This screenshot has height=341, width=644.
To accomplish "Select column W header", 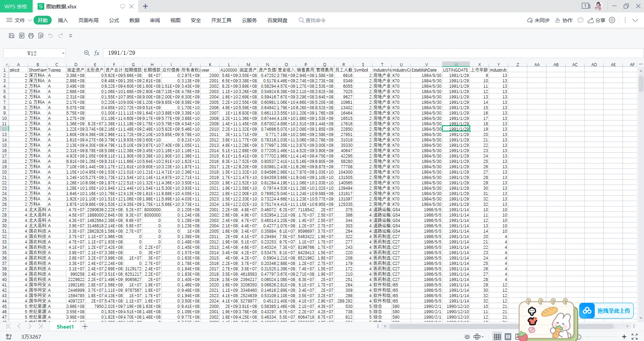I will 456,64.
